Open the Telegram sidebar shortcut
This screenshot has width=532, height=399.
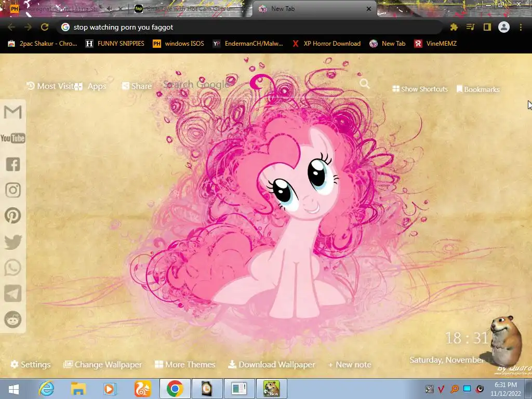(x=13, y=294)
